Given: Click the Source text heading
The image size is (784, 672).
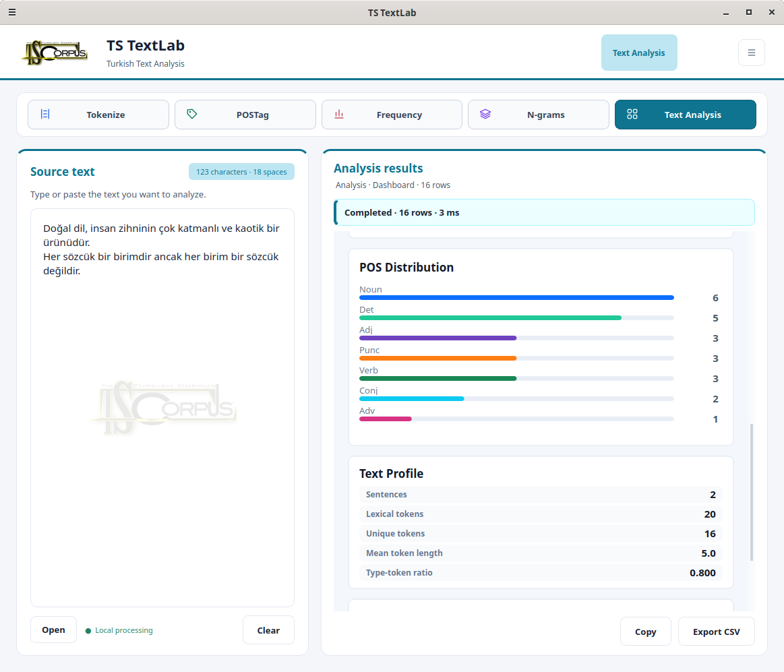Looking at the screenshot, I should 63,171.
